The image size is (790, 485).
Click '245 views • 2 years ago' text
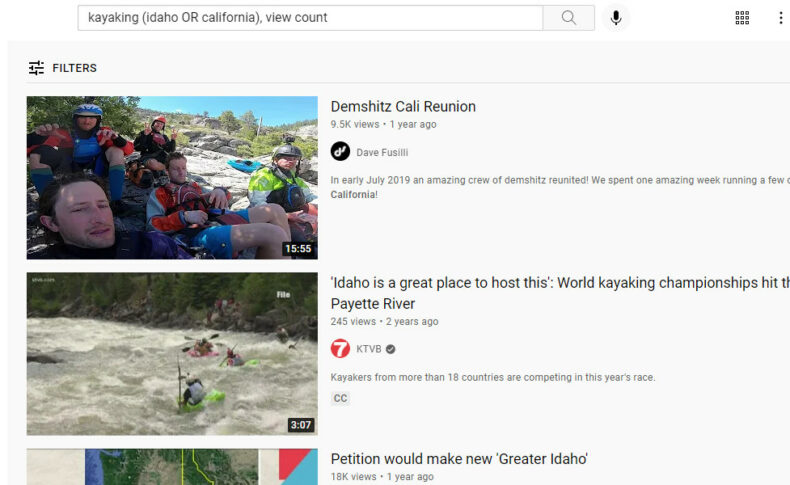click(x=384, y=321)
